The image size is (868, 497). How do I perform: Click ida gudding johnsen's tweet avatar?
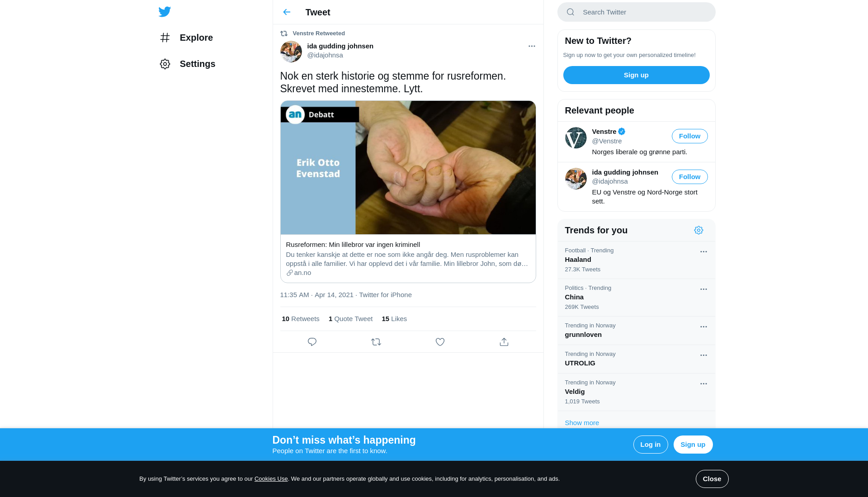(291, 52)
